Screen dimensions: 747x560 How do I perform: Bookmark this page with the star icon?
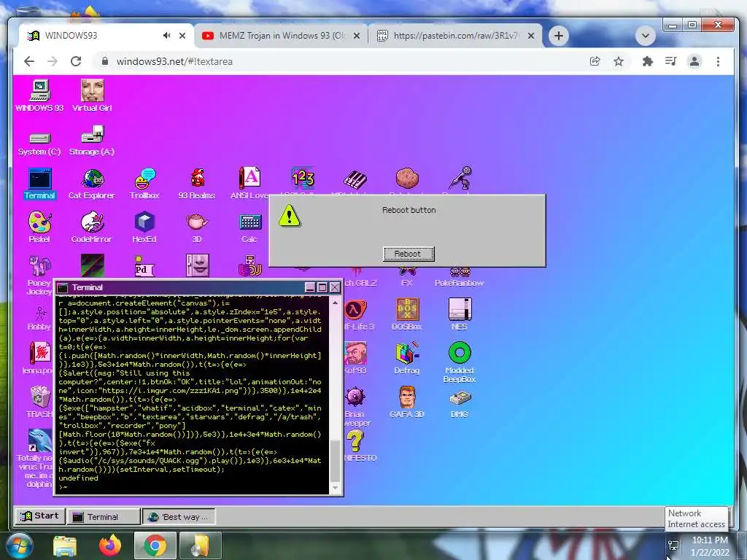click(619, 61)
